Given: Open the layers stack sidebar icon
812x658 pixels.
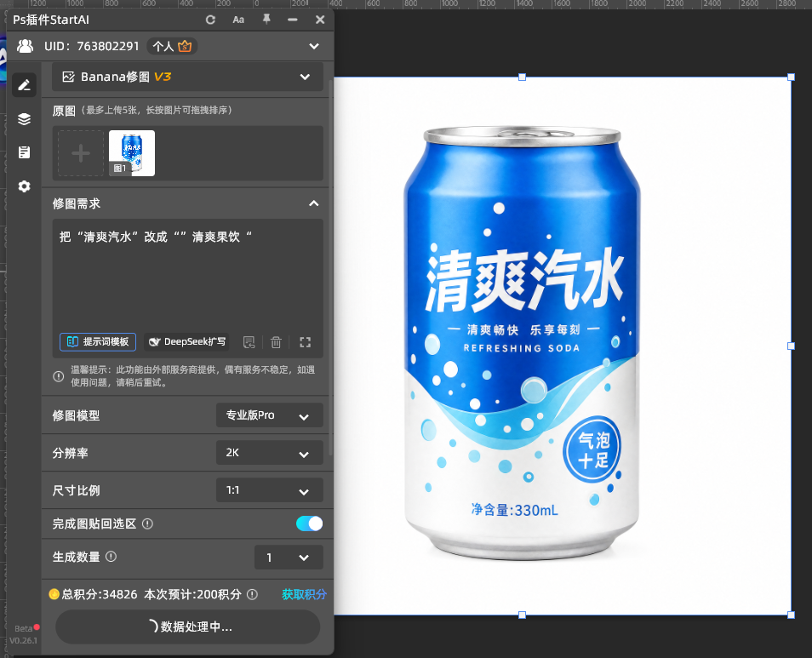Looking at the screenshot, I should click(25, 119).
